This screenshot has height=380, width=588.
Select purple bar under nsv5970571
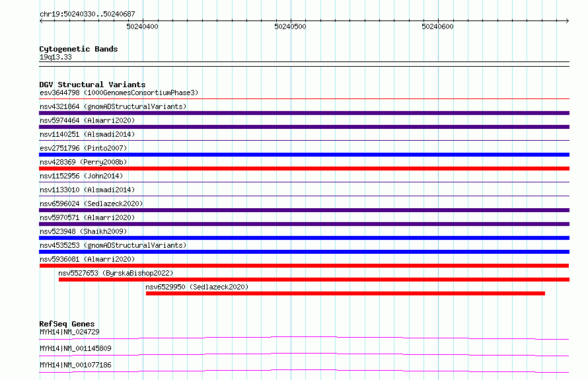[x=304, y=224]
